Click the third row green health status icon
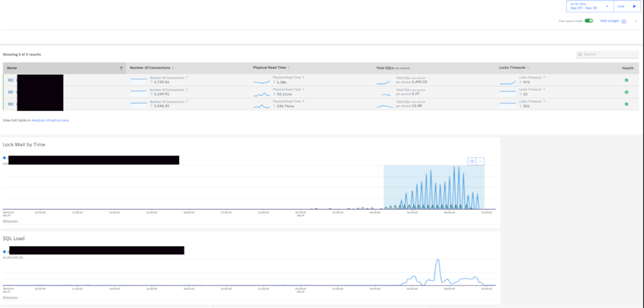644x308 pixels. tap(626, 104)
